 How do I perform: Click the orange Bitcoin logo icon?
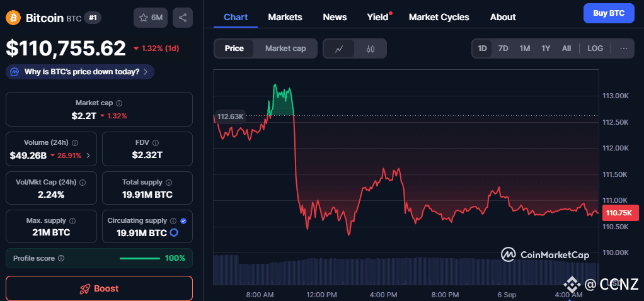[x=13, y=18]
